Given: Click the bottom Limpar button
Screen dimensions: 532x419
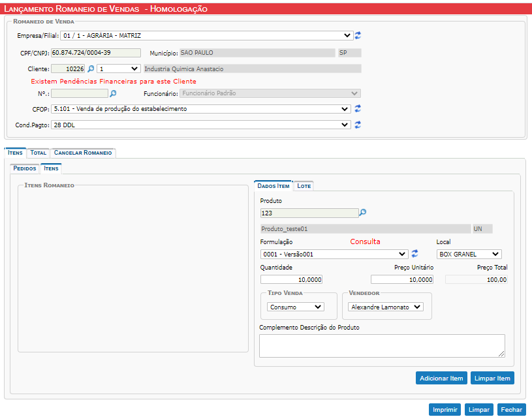Looking at the screenshot, I should pos(479,409).
